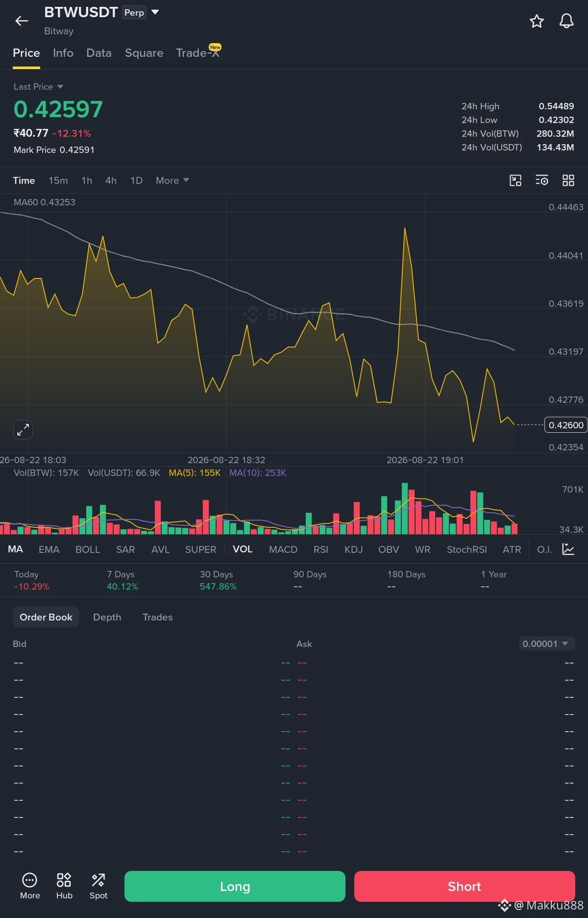Enable the MA indicator
Image resolution: width=588 pixels, height=918 pixels.
[16, 549]
